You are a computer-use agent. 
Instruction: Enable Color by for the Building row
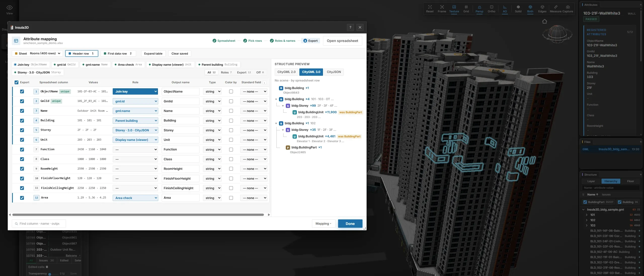coord(231,121)
